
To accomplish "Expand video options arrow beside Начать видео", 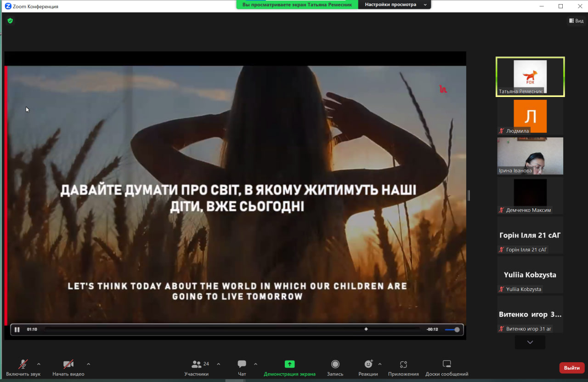I will (88, 364).
